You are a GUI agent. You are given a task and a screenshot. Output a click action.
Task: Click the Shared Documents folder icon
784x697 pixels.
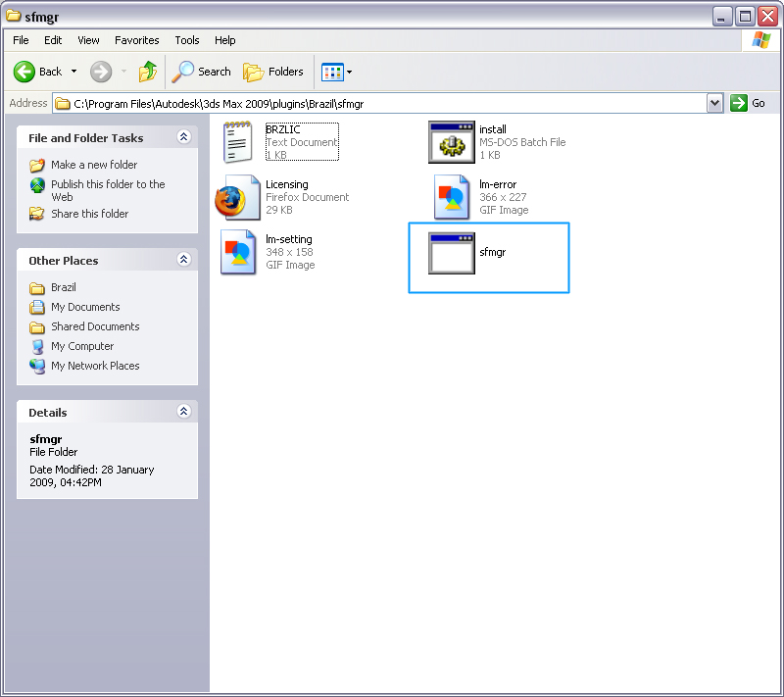pyautogui.click(x=37, y=327)
